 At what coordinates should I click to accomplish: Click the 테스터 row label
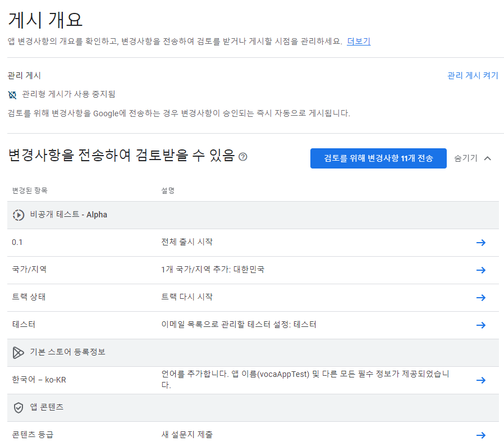coord(24,324)
